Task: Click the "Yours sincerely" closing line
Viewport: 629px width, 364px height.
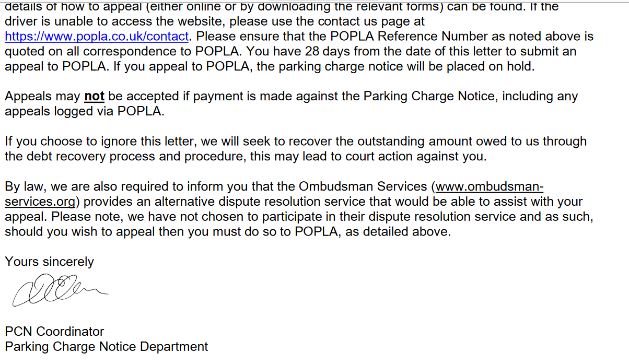Action: [50, 262]
